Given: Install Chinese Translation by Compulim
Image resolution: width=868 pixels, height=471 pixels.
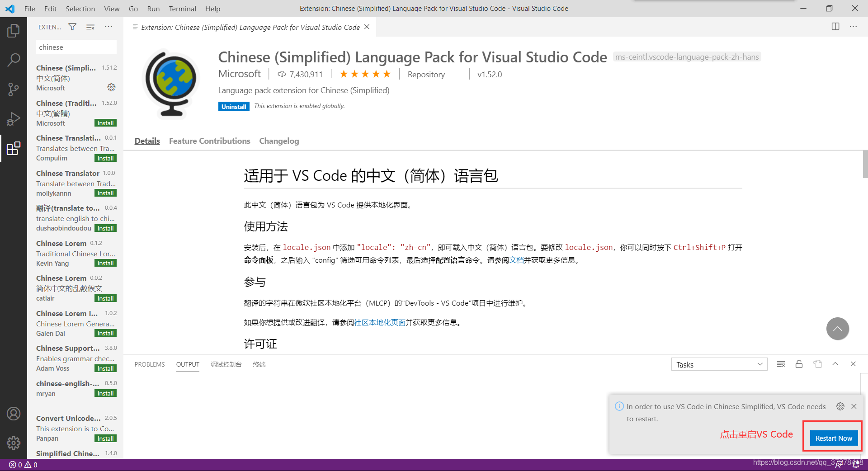Looking at the screenshot, I should coord(106,158).
